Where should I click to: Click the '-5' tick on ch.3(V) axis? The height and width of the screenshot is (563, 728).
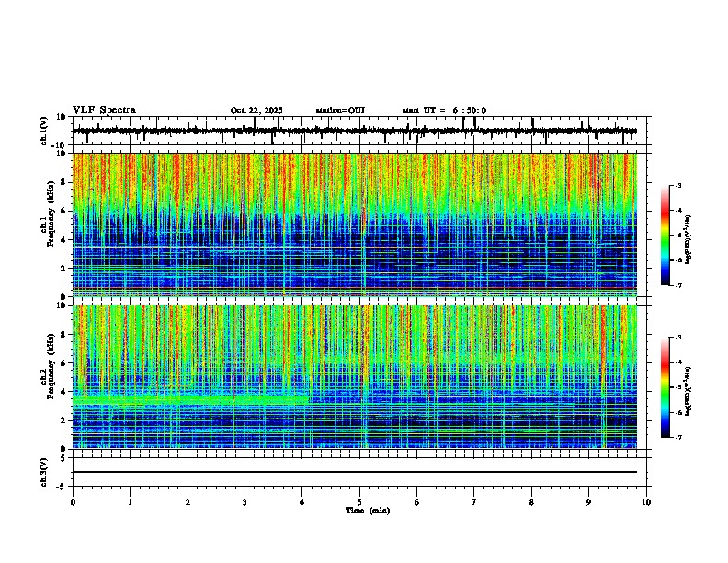62,487
